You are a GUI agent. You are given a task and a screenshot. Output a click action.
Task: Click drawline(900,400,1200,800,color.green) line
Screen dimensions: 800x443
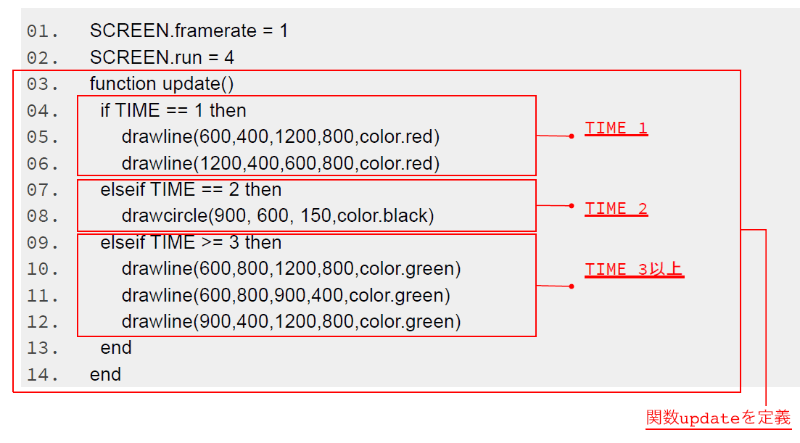click(290, 321)
